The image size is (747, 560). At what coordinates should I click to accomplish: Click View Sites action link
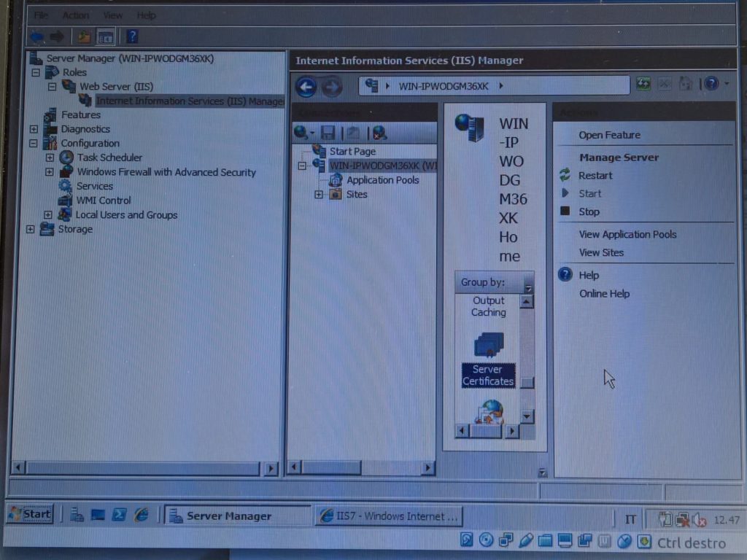601,253
